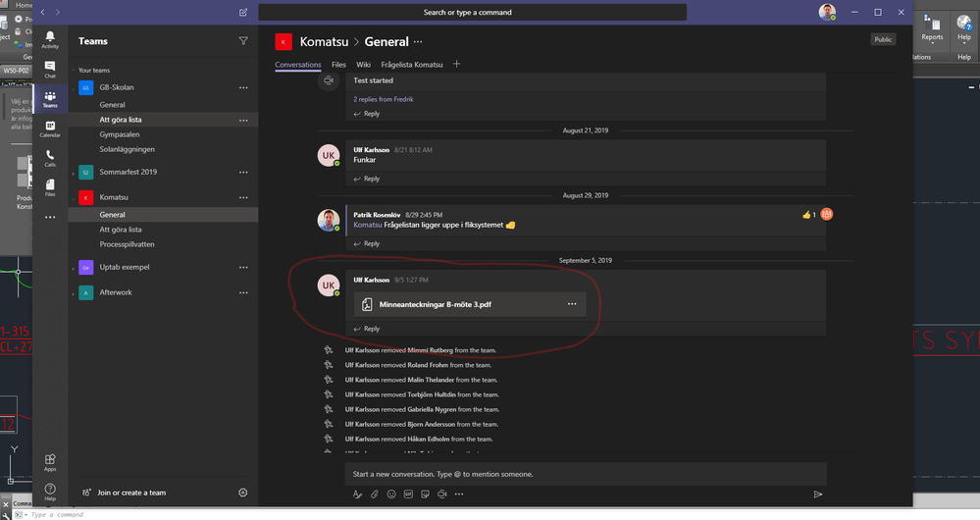Open the Help icon in Teams sidebar
The image size is (980, 520).
pos(50,492)
